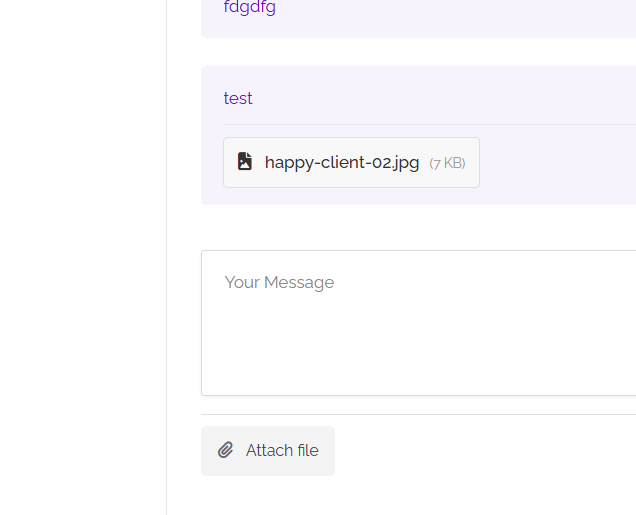Click the paperclip icon

point(226,450)
